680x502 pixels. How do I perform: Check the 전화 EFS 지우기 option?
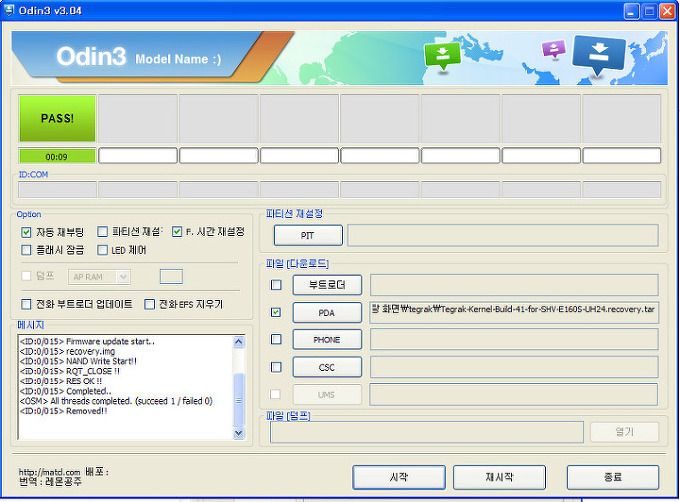coord(149,304)
